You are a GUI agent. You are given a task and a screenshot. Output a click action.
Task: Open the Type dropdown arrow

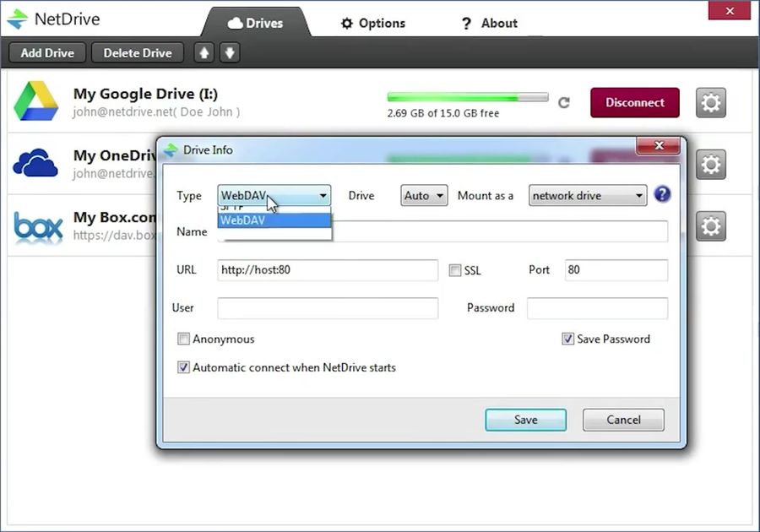323,196
